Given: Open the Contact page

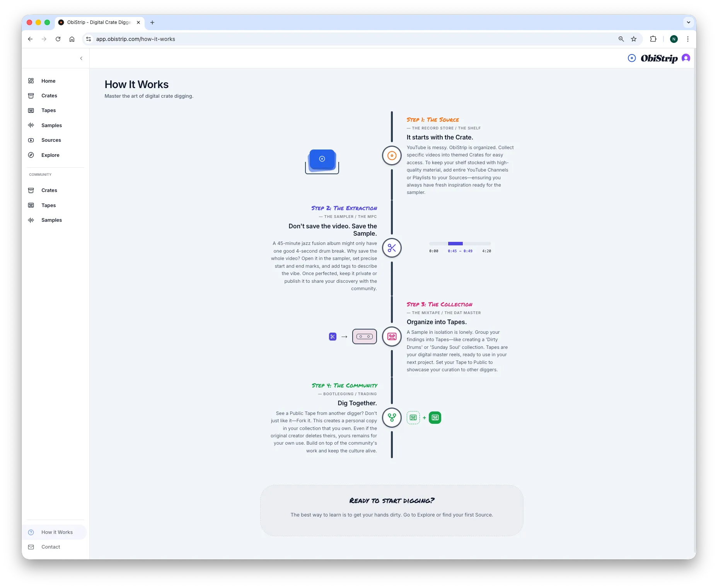Looking at the screenshot, I should coord(50,547).
